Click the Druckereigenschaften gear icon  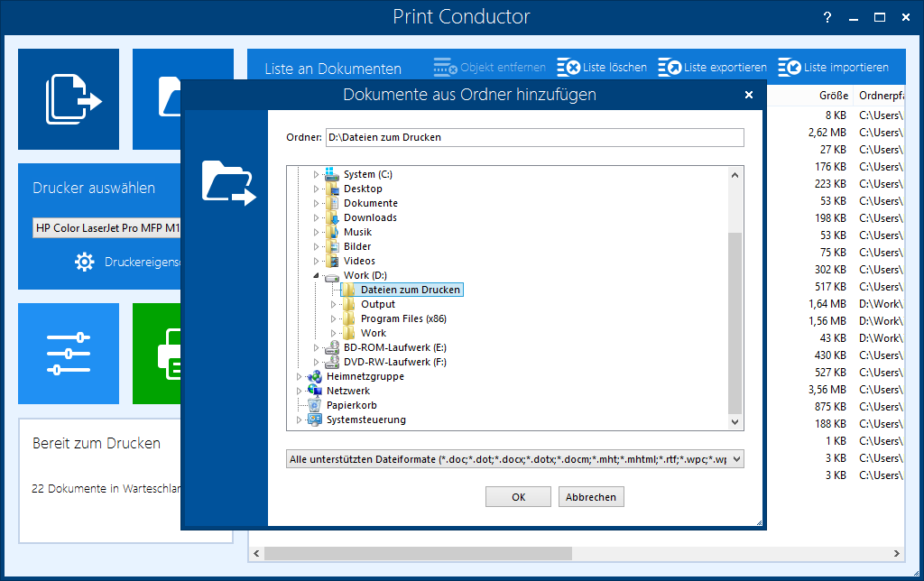pos(85,262)
